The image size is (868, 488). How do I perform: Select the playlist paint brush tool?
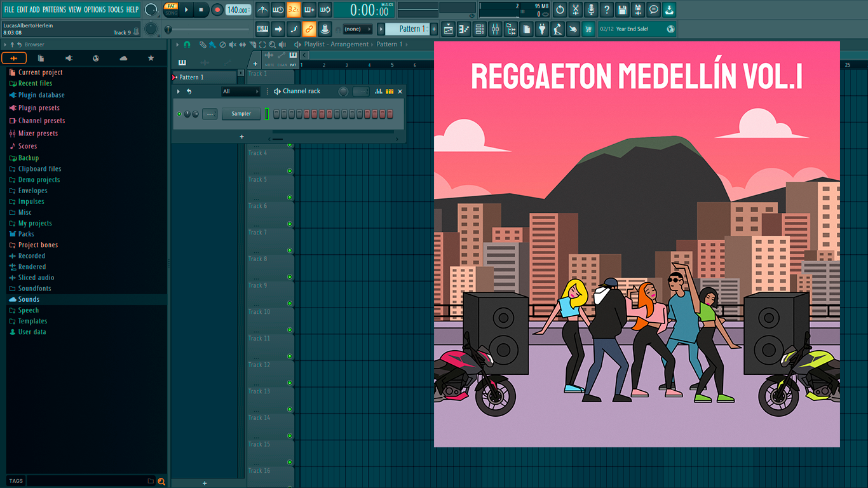pos(212,44)
